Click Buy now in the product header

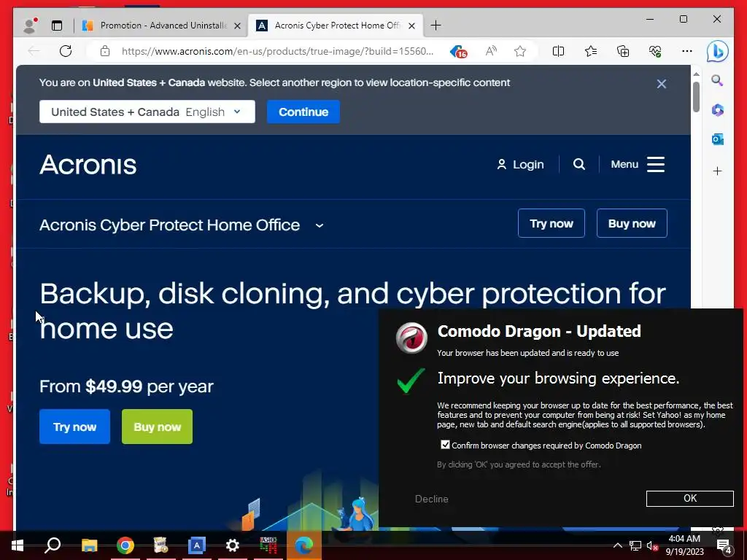coord(632,223)
